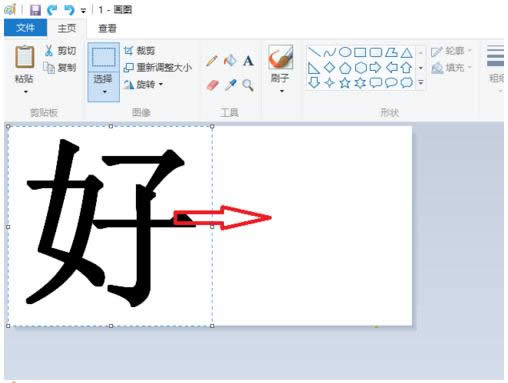Select the Polygon shape
Viewport: 508px width, 383px height.
coord(391,52)
